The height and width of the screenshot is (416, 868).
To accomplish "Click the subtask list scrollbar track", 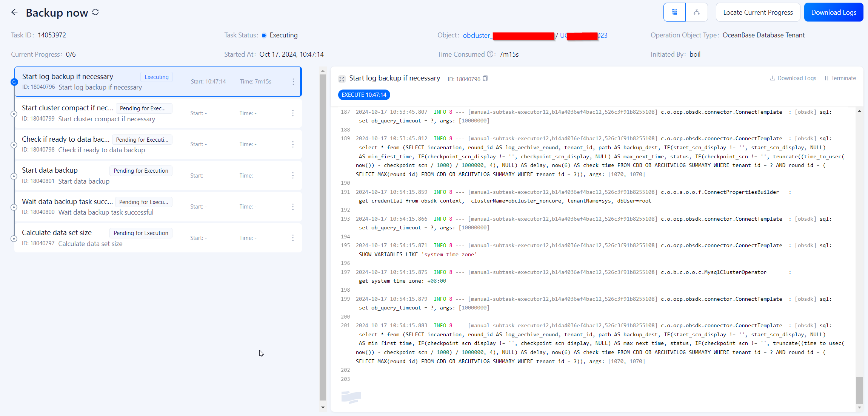I will [x=323, y=237].
